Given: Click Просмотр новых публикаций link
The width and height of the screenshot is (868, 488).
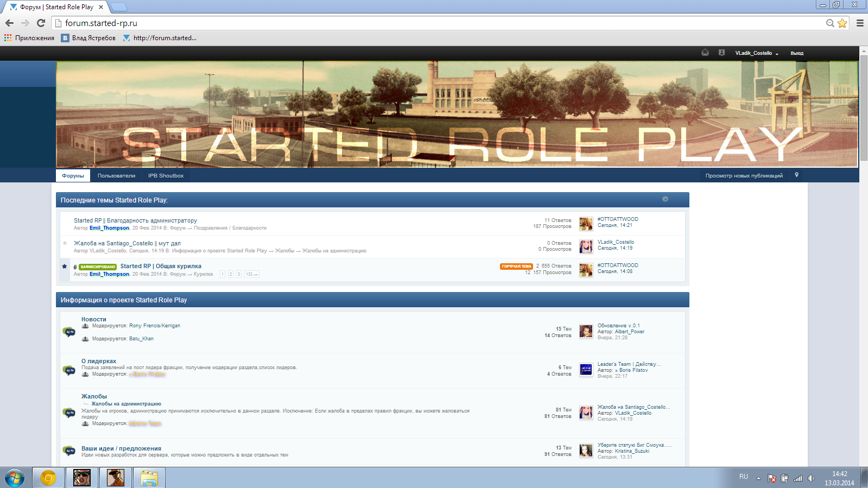Looking at the screenshot, I should point(744,176).
